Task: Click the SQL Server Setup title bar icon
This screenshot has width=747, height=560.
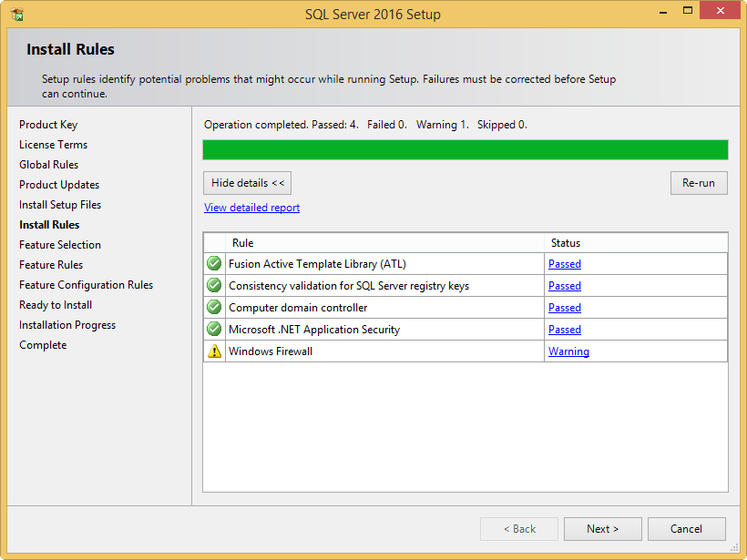Action: [16, 15]
